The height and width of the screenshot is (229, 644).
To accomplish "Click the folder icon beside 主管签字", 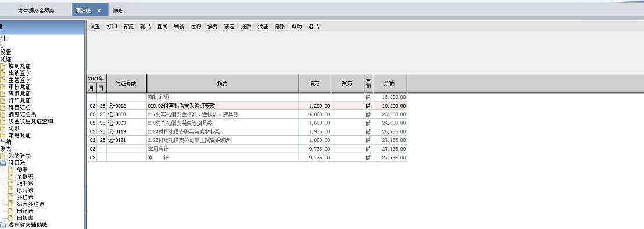I will (3, 80).
